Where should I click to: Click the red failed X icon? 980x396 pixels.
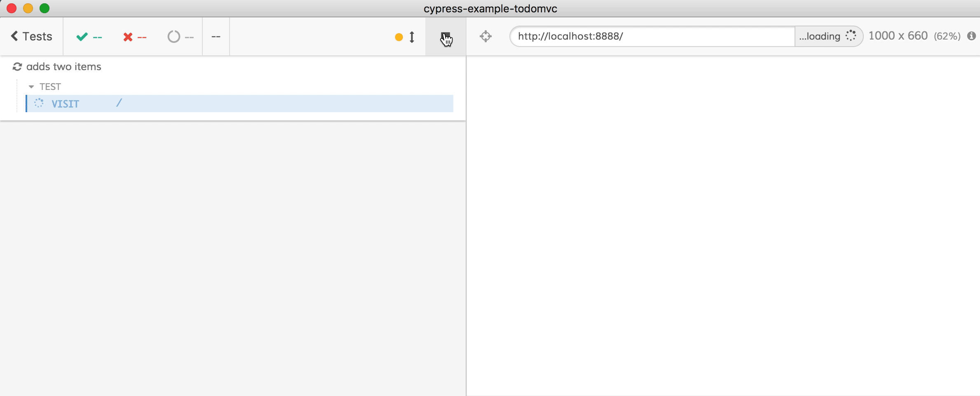tap(128, 37)
